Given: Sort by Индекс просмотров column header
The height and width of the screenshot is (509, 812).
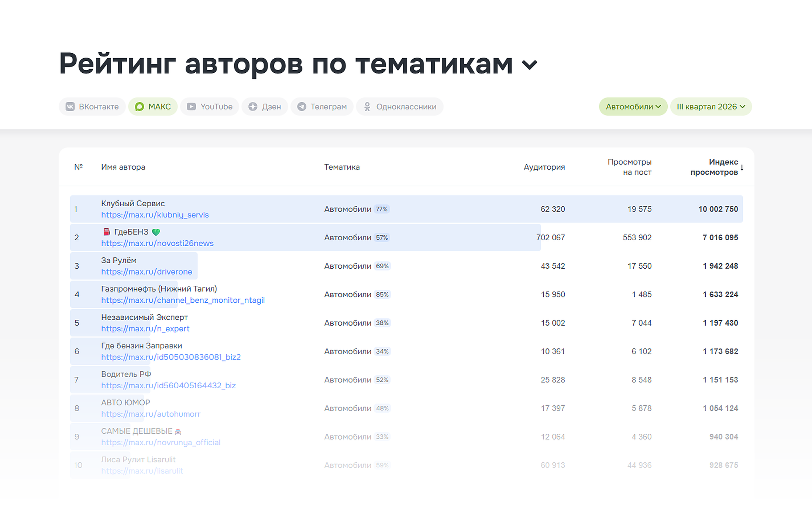Looking at the screenshot, I should 714,167.
